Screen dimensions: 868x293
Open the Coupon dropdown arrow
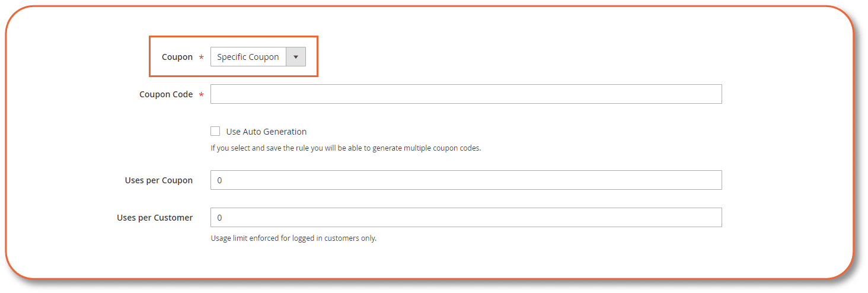pyautogui.click(x=296, y=57)
